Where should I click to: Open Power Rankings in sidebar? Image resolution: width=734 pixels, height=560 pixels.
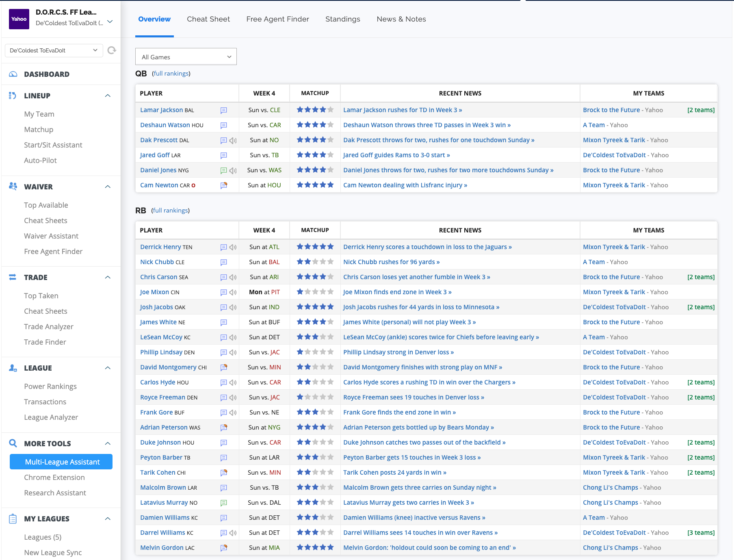[x=50, y=386]
